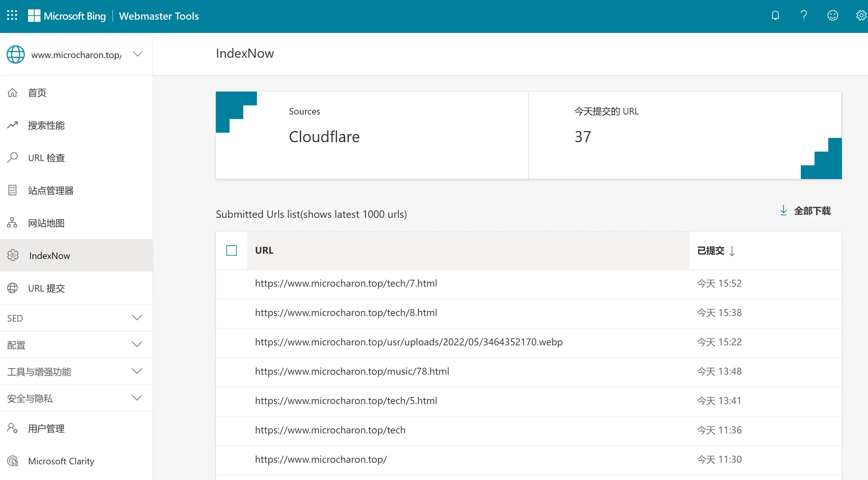Open the settings gear icon
Viewport: 868px width, 480px height.
pos(861,16)
